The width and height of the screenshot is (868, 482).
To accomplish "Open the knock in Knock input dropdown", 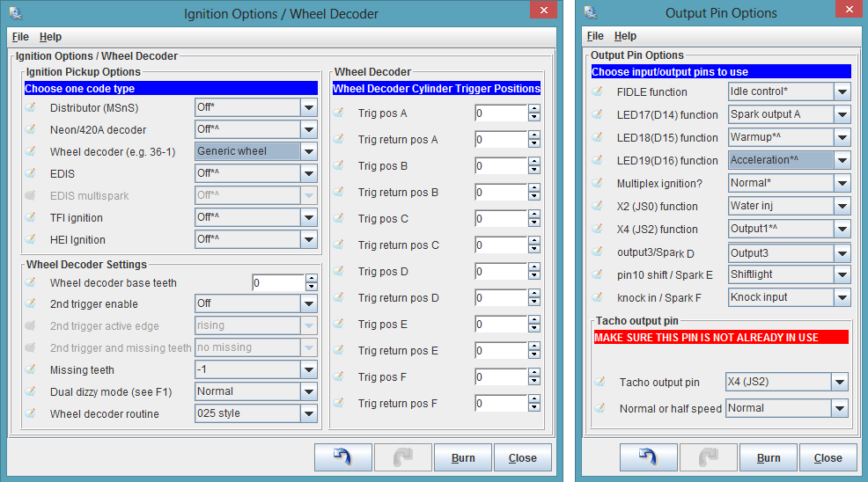I will pyautogui.click(x=790, y=297).
